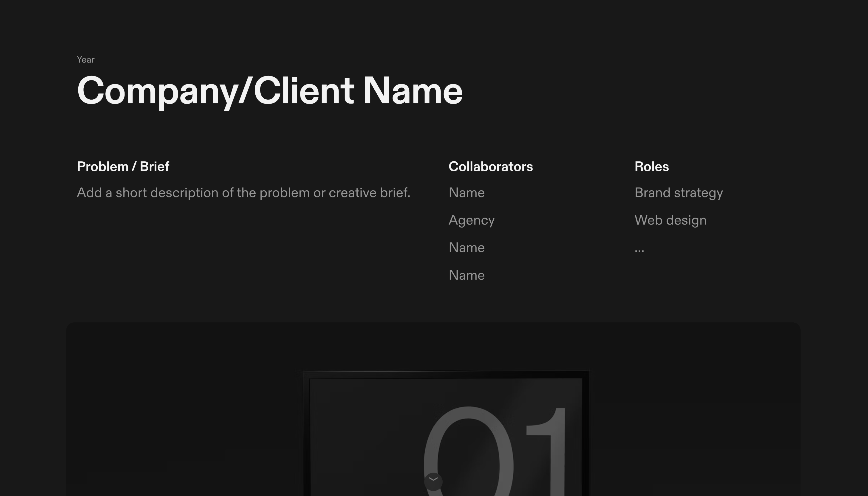
Task: Click the 'Web design' role entry
Action: click(670, 220)
